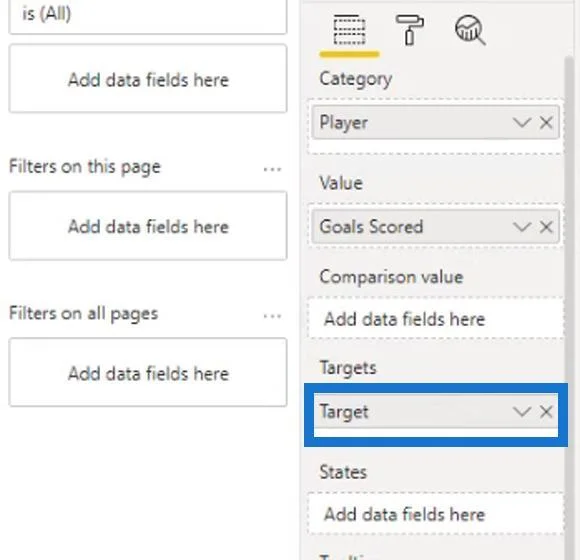Screen dimensions: 580x560
Task: Click the all-pages filters drop area
Action: [x=148, y=372]
